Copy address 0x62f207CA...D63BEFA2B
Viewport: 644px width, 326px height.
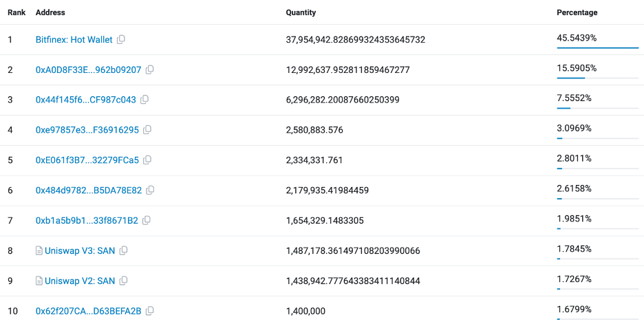(x=150, y=312)
